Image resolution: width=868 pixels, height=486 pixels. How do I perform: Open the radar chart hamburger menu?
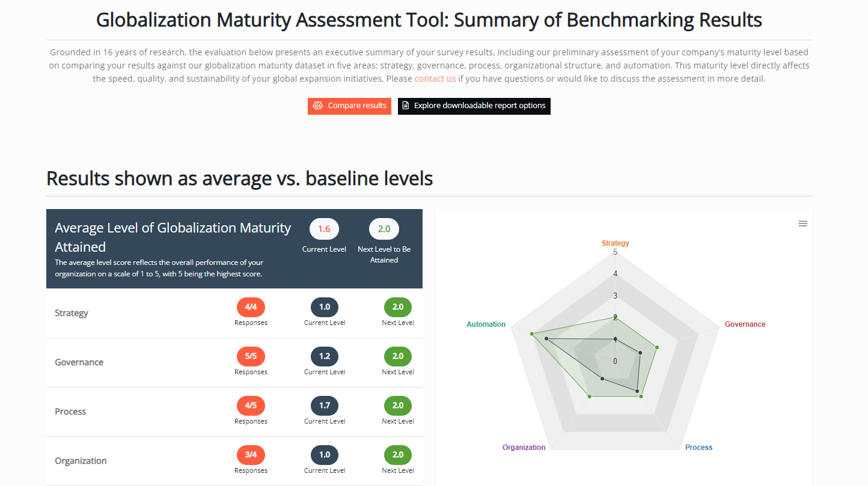coord(802,223)
